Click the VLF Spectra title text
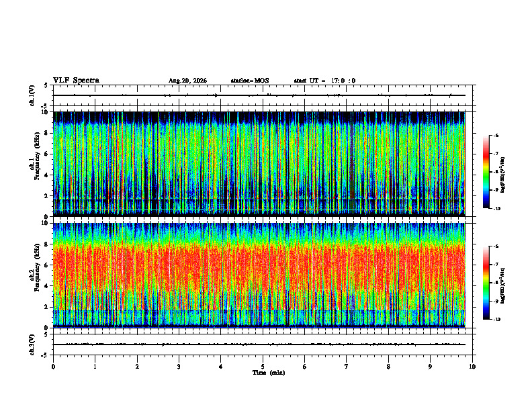This screenshot has height=411, width=532. click(x=76, y=81)
